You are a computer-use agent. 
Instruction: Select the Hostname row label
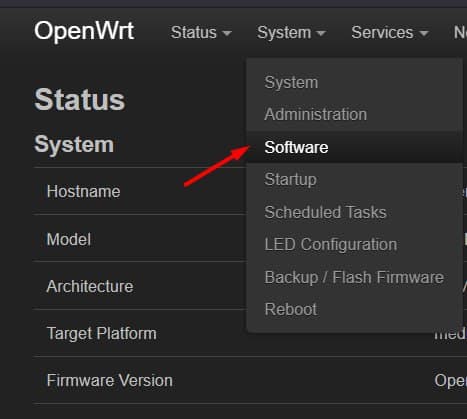pyautogui.click(x=83, y=191)
